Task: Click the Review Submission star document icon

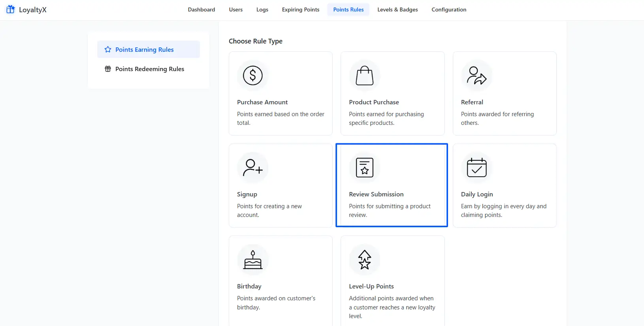Action: pyautogui.click(x=364, y=168)
